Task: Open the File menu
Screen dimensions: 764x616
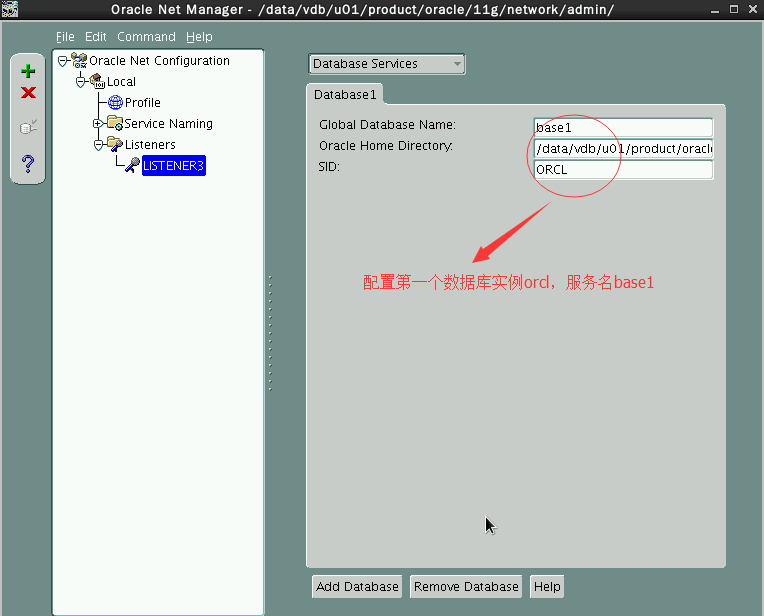Action: coord(65,37)
